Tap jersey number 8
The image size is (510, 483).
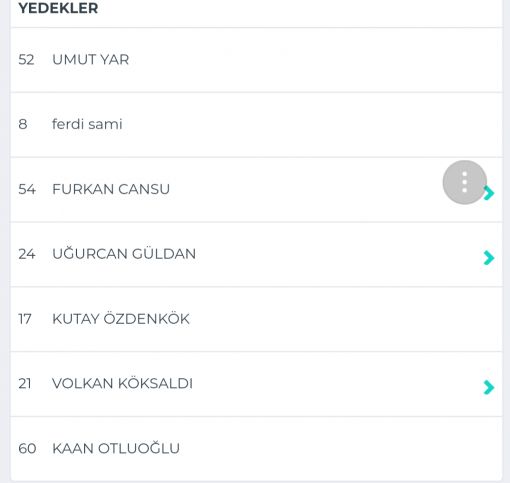[23, 124]
